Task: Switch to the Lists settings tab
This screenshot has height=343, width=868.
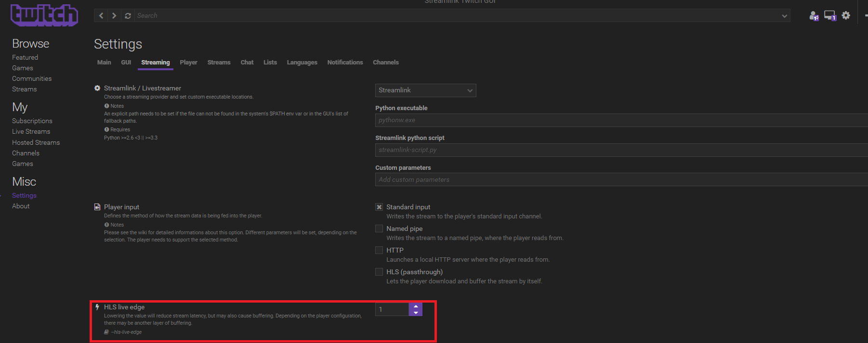Action: pyautogui.click(x=270, y=63)
